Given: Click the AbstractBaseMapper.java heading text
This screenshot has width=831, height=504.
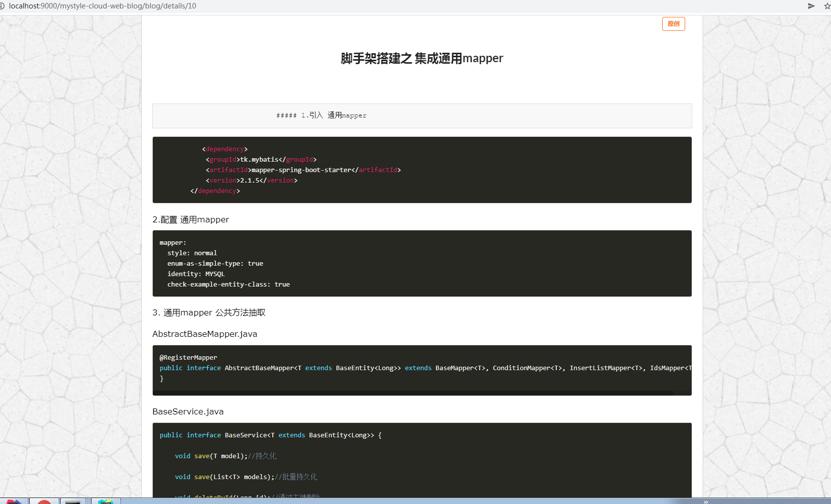Looking at the screenshot, I should coord(205,334).
